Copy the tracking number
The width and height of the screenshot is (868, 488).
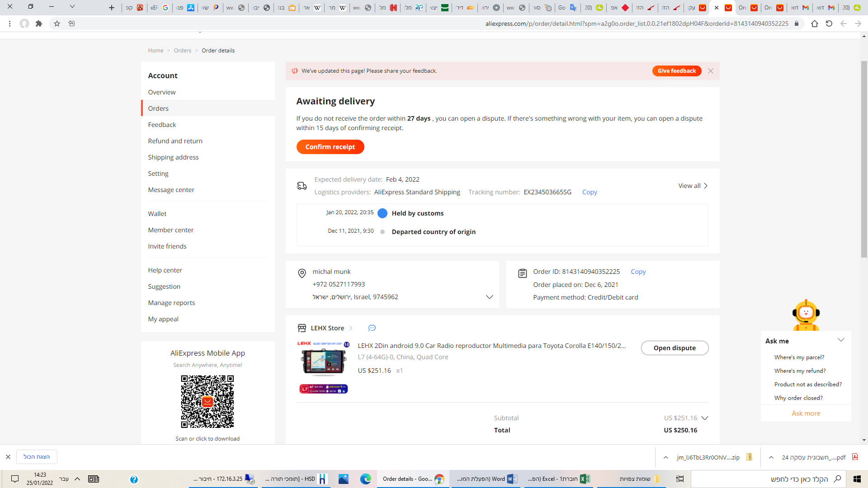pyautogui.click(x=590, y=192)
